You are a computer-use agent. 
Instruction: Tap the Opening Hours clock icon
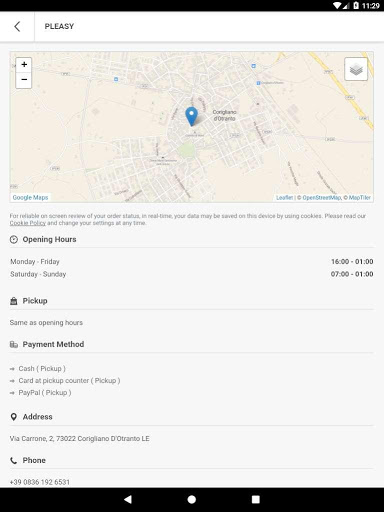14,239
